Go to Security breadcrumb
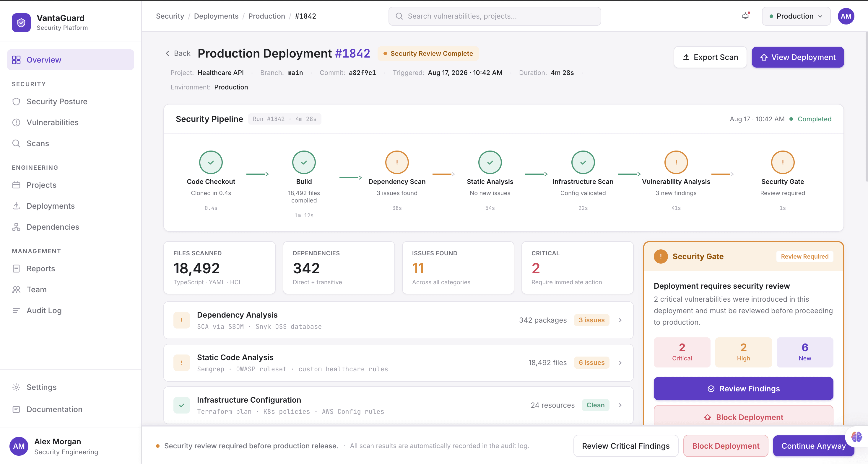Screen dimensions: 868x464 pos(170,16)
